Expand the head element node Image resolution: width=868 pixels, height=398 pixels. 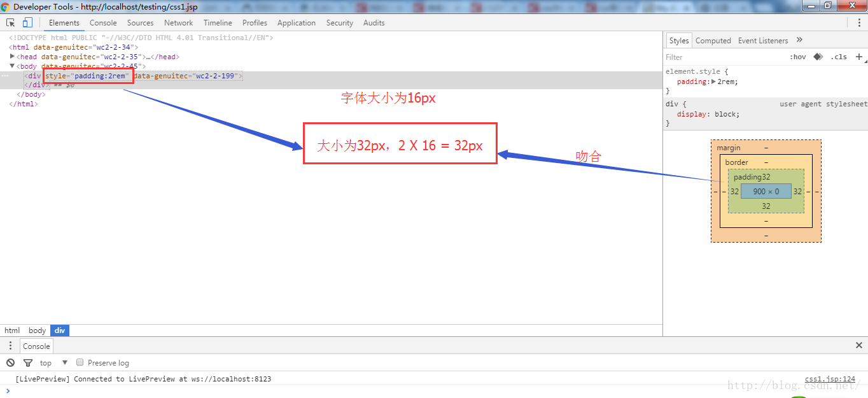click(12, 57)
